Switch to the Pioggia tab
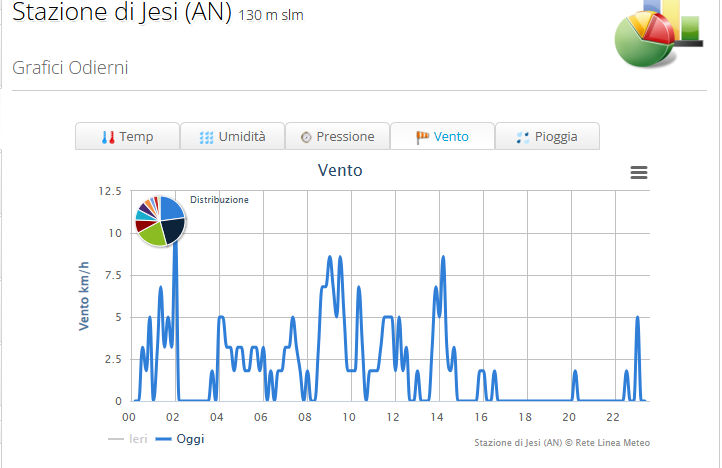Viewport: 722px width, 468px height. click(546, 137)
